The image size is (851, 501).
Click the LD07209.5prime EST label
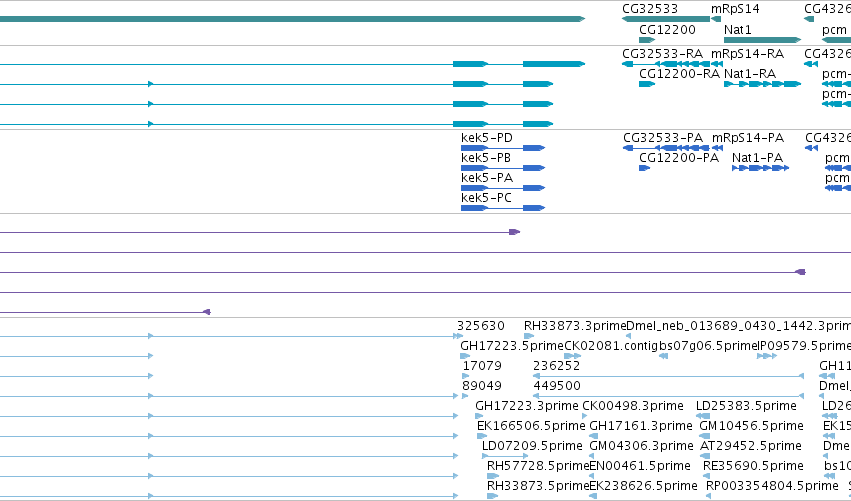[x=532, y=446]
